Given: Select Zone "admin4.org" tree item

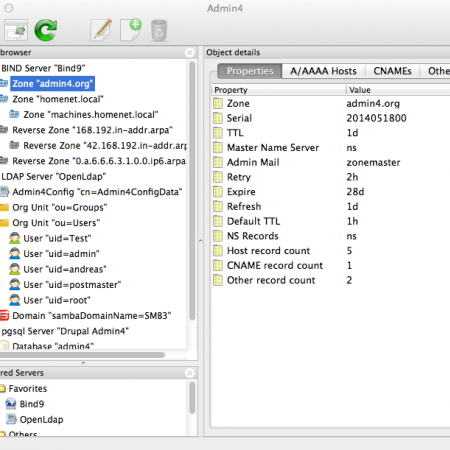Looking at the screenshot, I should 53,84.
